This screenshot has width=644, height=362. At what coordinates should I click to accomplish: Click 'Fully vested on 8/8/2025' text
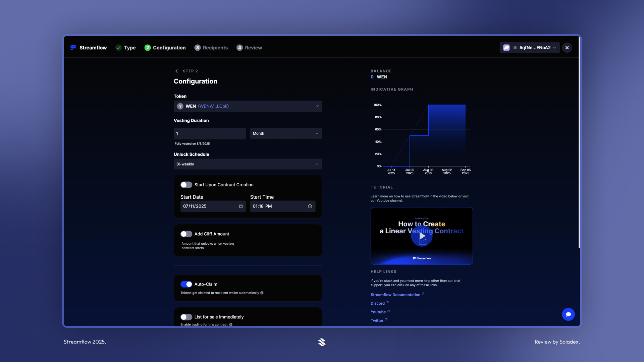point(192,144)
